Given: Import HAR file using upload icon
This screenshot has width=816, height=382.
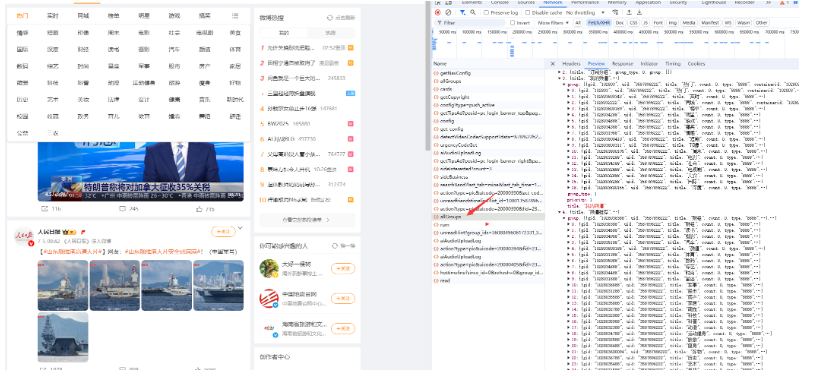Looking at the screenshot, I should tap(629, 12).
